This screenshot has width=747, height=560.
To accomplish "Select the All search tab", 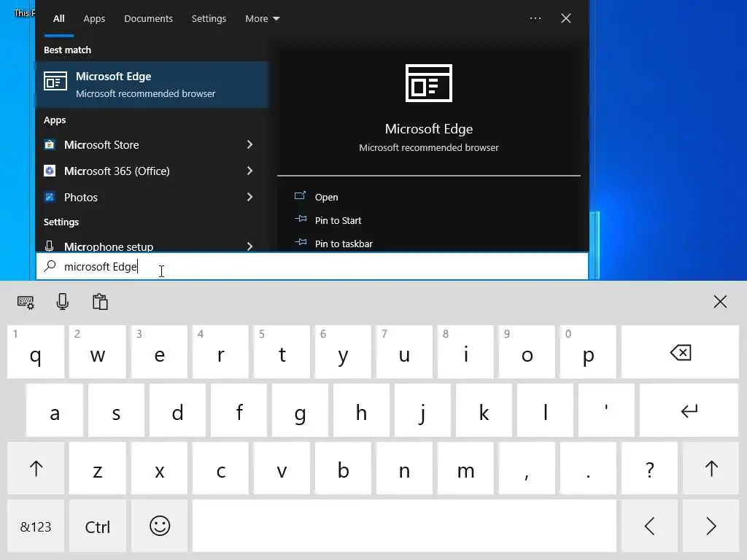I will pos(58,18).
